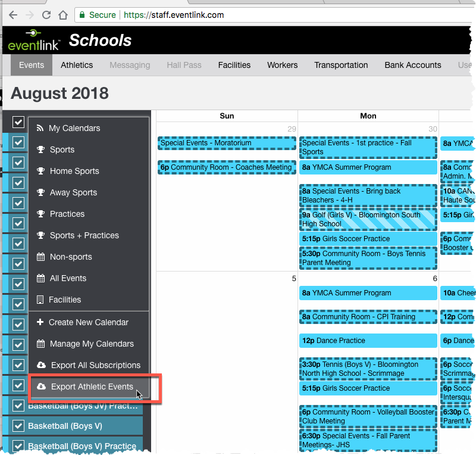Viewport: 476px width, 455px height.
Task: Select Export Athletic Events menu item
Action: click(92, 387)
